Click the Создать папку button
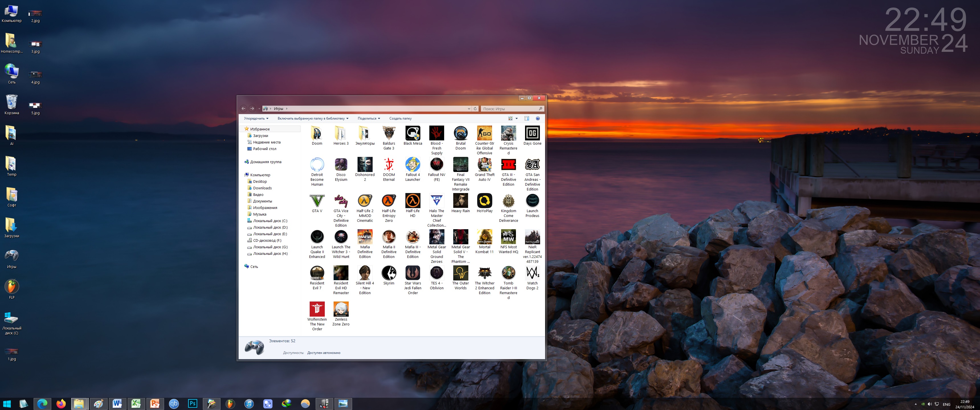 pyautogui.click(x=400, y=118)
